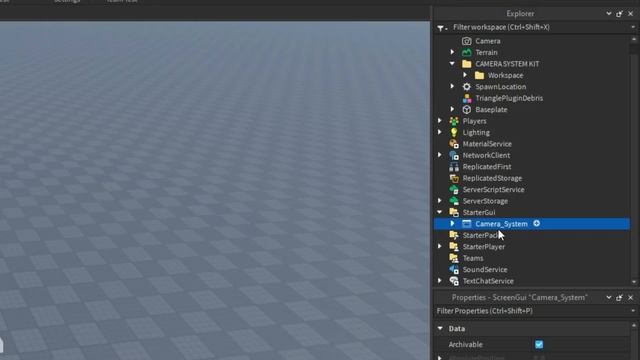Expand the Camera_System ScreenGui

pyautogui.click(x=452, y=223)
